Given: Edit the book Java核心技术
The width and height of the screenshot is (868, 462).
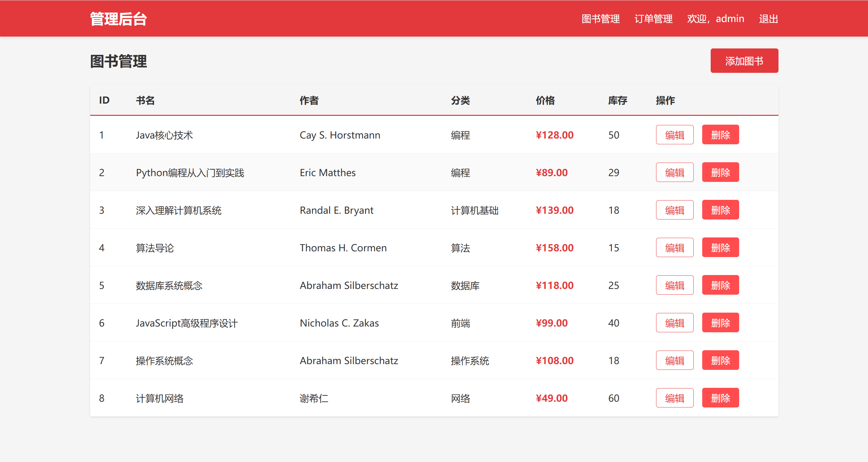Looking at the screenshot, I should click(674, 134).
